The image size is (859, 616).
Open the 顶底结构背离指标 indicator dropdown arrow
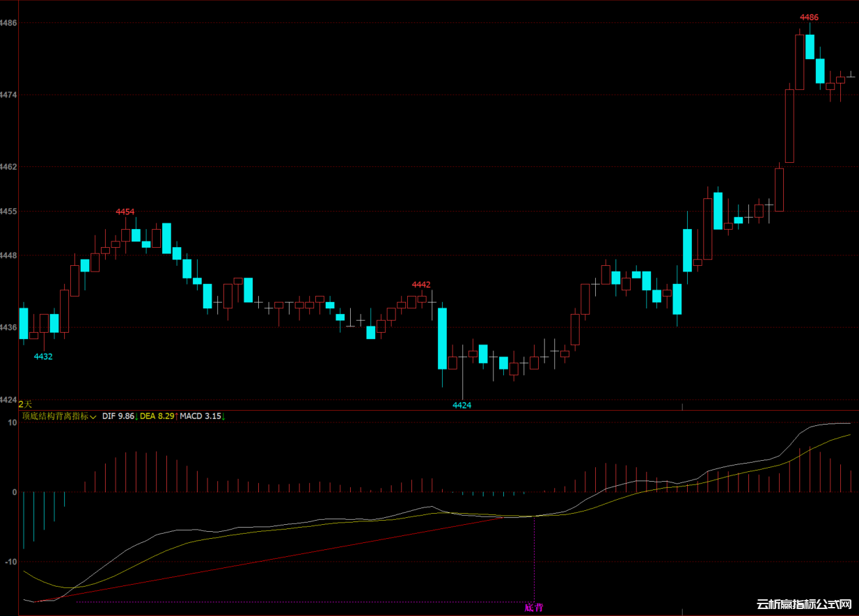click(93, 417)
